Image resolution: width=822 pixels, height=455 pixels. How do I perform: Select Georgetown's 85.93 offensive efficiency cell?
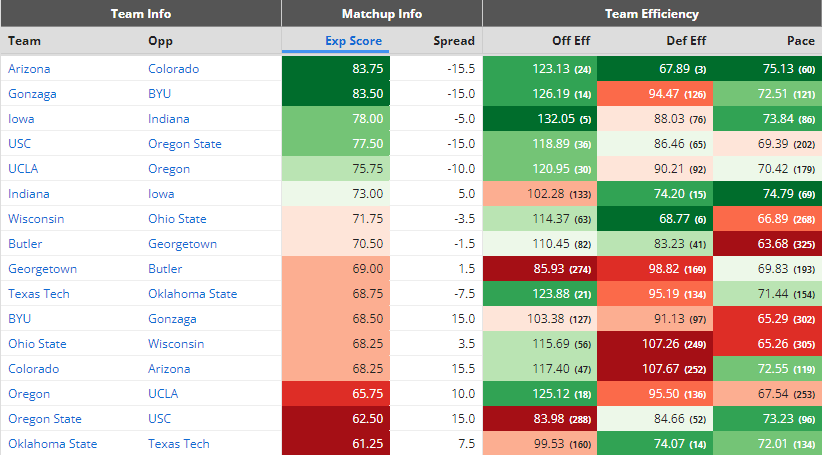pyautogui.click(x=540, y=269)
